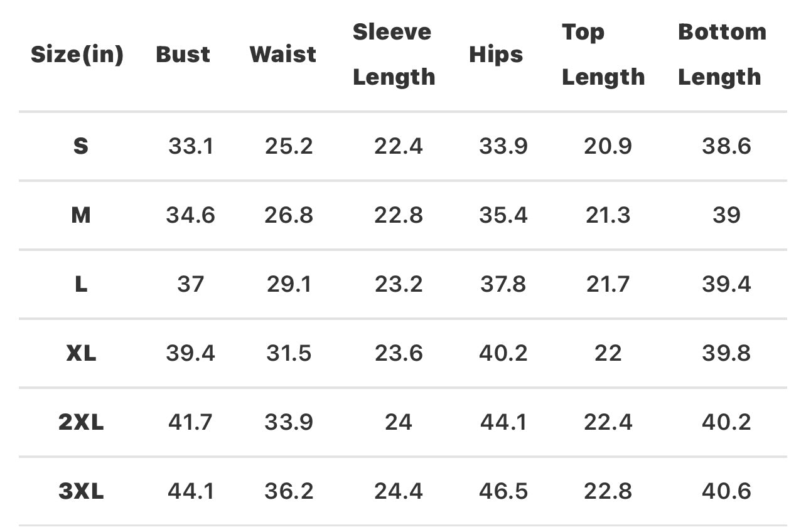
Task: Select the Bust column header
Action: (183, 55)
